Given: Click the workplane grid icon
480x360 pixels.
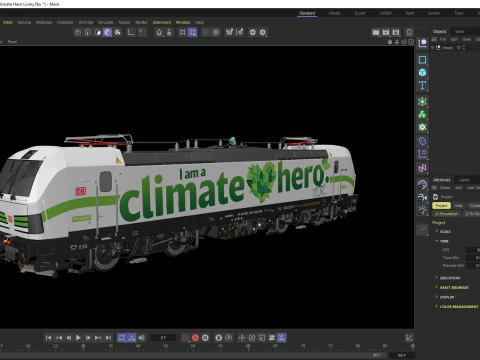Looking at the screenshot, I should [182, 32].
